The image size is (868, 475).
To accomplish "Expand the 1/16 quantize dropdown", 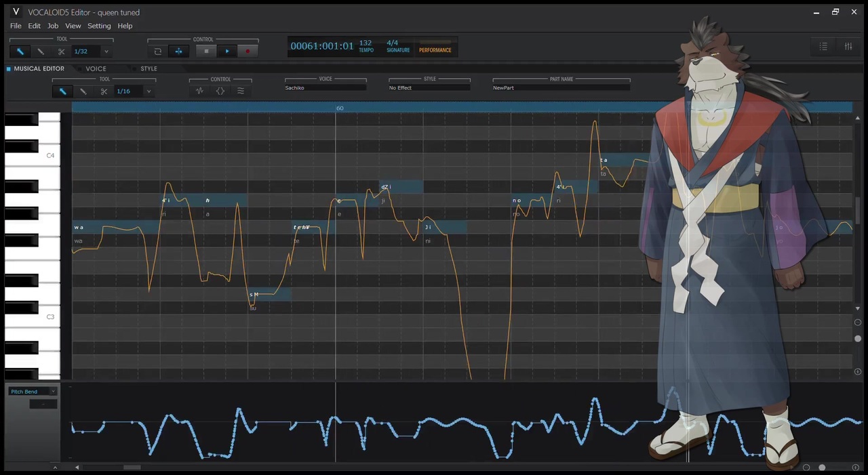I will [149, 91].
